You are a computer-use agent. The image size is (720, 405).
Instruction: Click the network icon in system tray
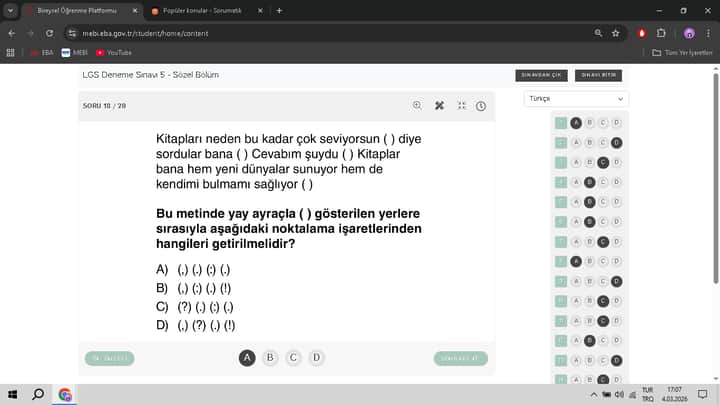(x=632, y=394)
